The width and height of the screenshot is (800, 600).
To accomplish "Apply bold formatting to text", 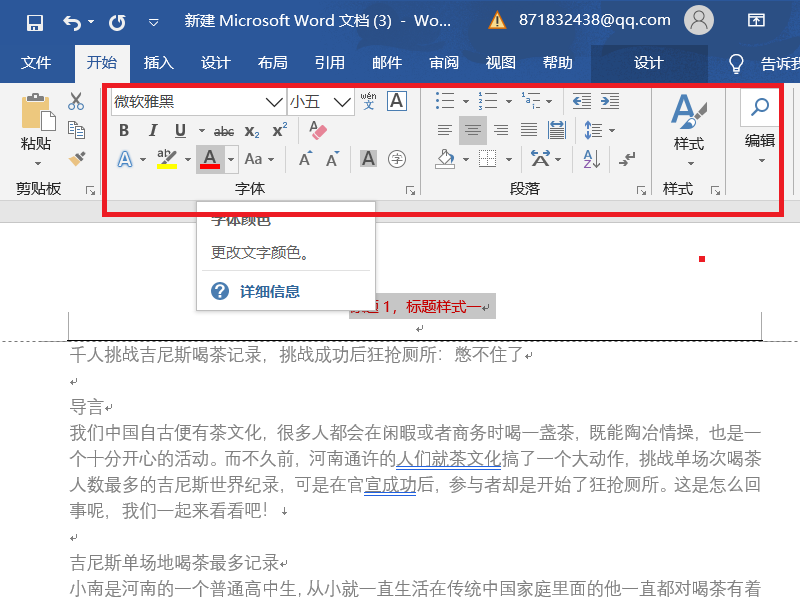I will (122, 130).
